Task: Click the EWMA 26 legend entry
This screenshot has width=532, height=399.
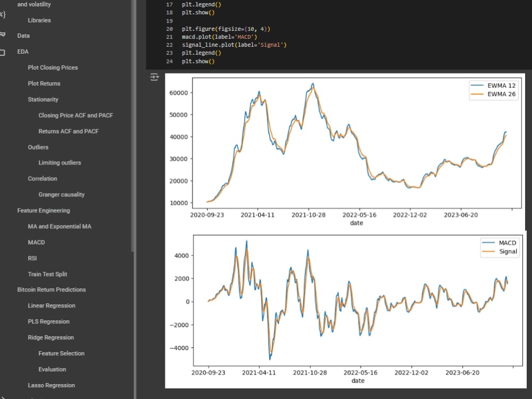Action: pyautogui.click(x=493, y=94)
